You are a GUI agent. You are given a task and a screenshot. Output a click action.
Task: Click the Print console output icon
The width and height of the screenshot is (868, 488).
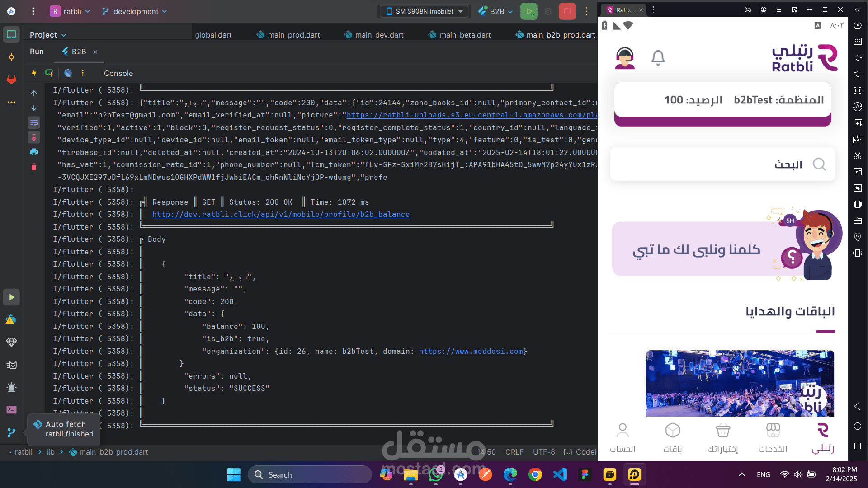tap(34, 152)
